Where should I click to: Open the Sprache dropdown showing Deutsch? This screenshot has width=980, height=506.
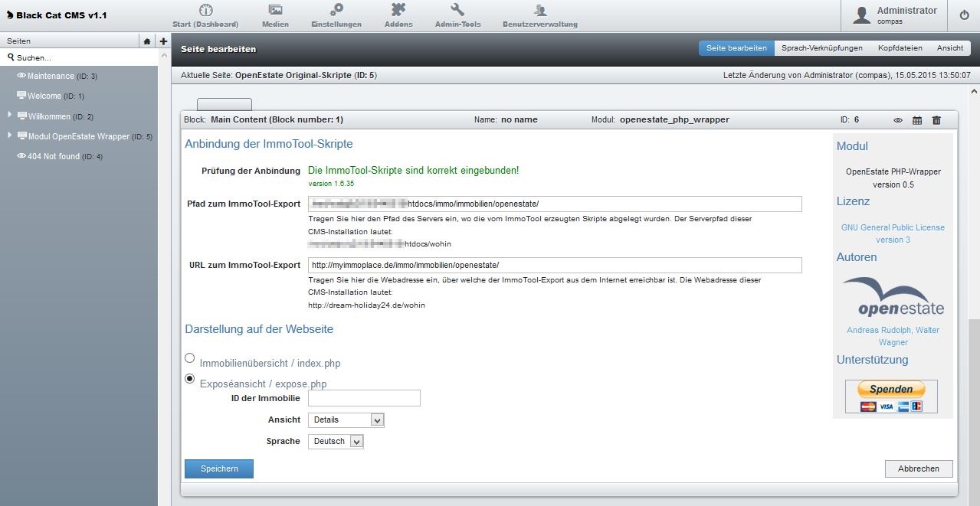(336, 441)
